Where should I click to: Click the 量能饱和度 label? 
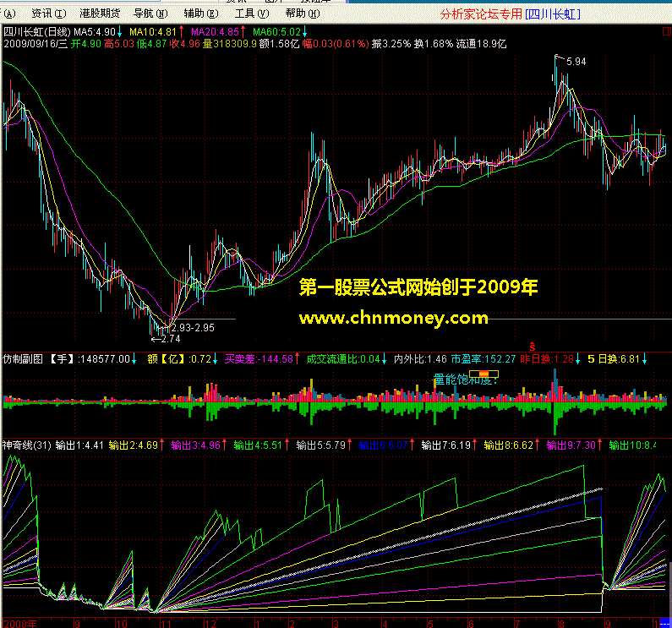click(465, 380)
